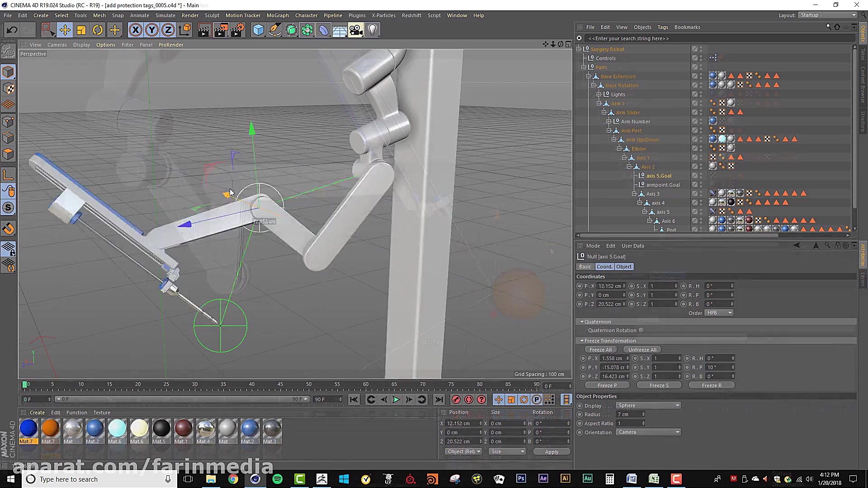Open the Orientation Camera dropdown
Viewport: 868px width, 488px height.
pyautogui.click(x=648, y=432)
